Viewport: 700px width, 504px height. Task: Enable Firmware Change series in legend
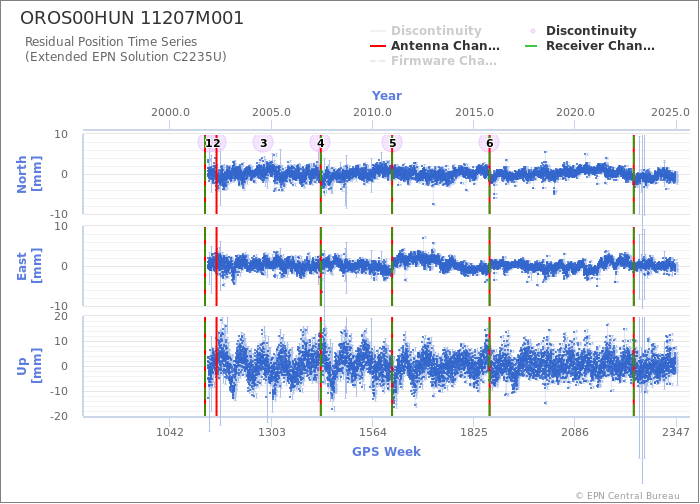(x=433, y=61)
